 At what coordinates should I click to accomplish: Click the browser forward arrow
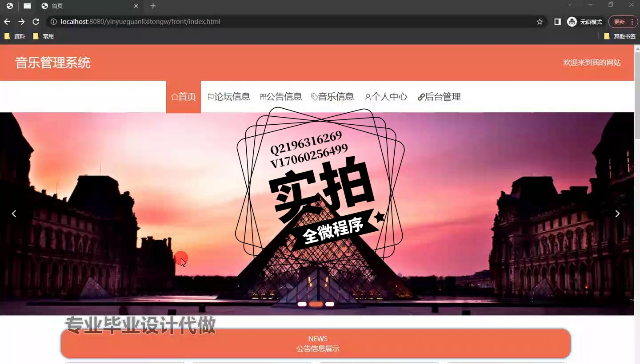pos(21,22)
